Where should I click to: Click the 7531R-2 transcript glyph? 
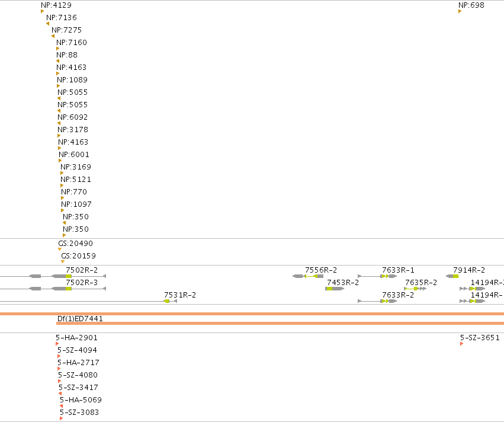coord(88,301)
